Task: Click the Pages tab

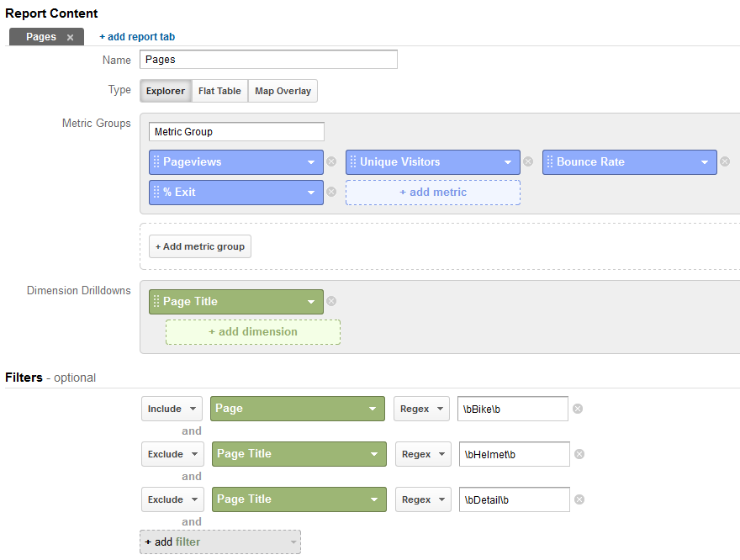Action: pos(41,37)
